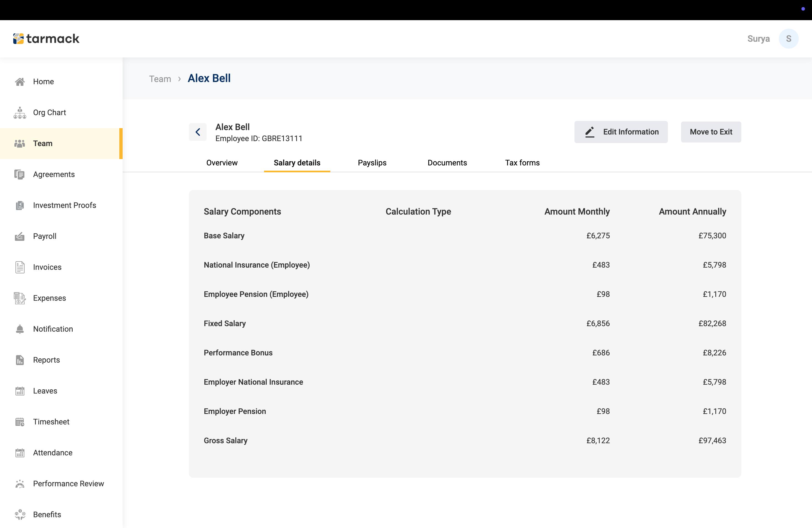Screen dimensions: 812x528
Task: Open the Surya user avatar menu
Action: (788, 39)
